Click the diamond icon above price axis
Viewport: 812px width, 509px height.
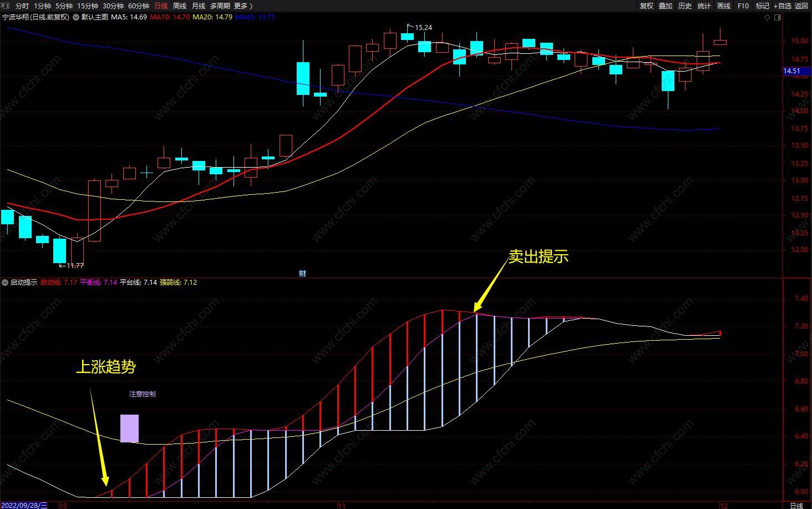(x=768, y=17)
